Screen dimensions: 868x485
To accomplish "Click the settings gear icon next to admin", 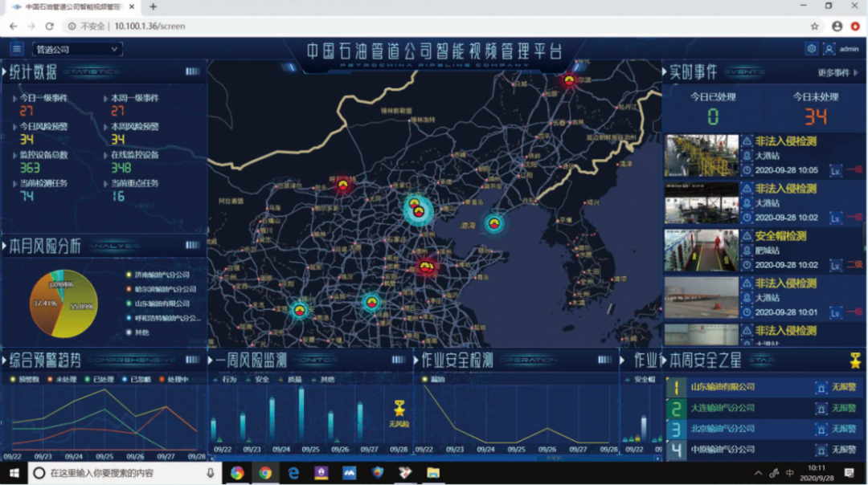I will point(811,49).
